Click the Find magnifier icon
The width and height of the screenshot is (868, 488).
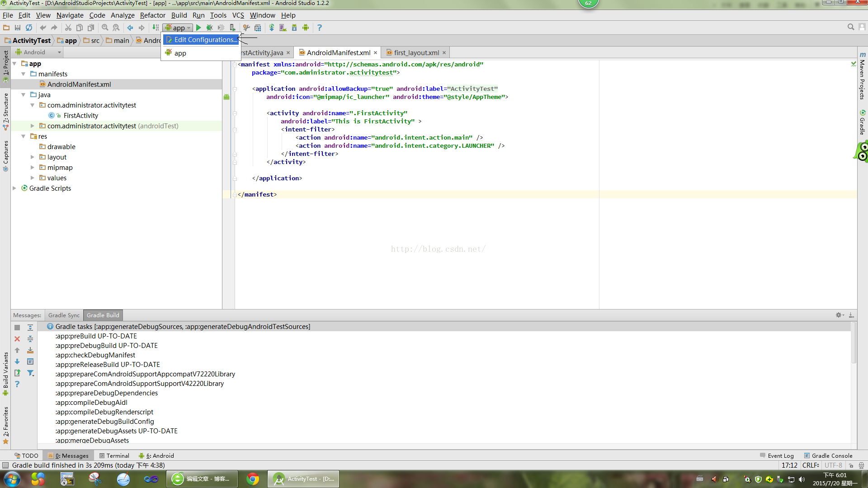click(x=105, y=28)
